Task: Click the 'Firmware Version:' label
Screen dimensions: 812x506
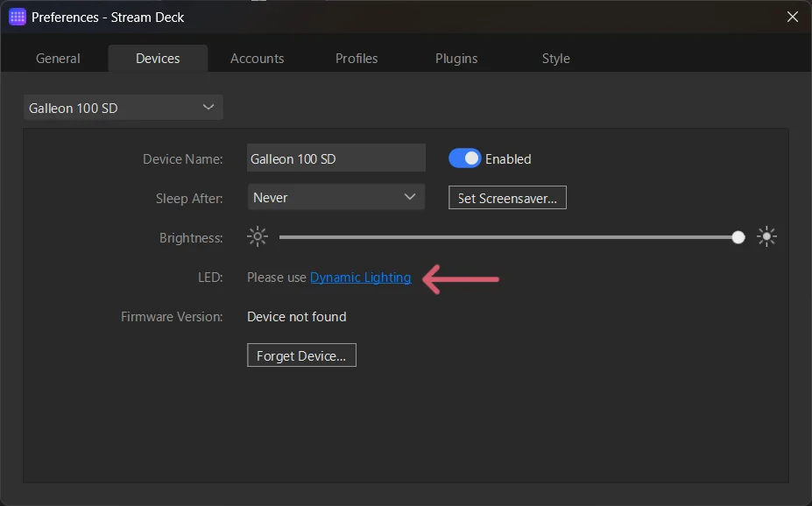Action: [x=172, y=317]
